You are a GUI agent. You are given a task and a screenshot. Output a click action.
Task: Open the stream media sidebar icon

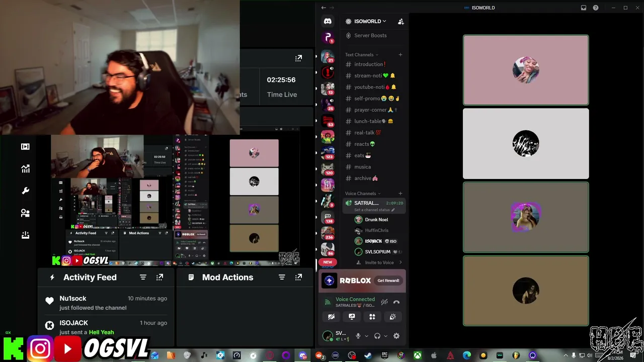coord(25,146)
